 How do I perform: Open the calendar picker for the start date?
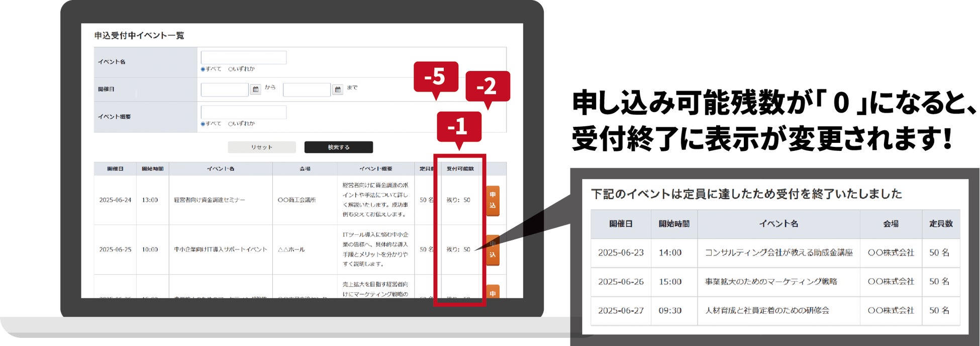(256, 90)
